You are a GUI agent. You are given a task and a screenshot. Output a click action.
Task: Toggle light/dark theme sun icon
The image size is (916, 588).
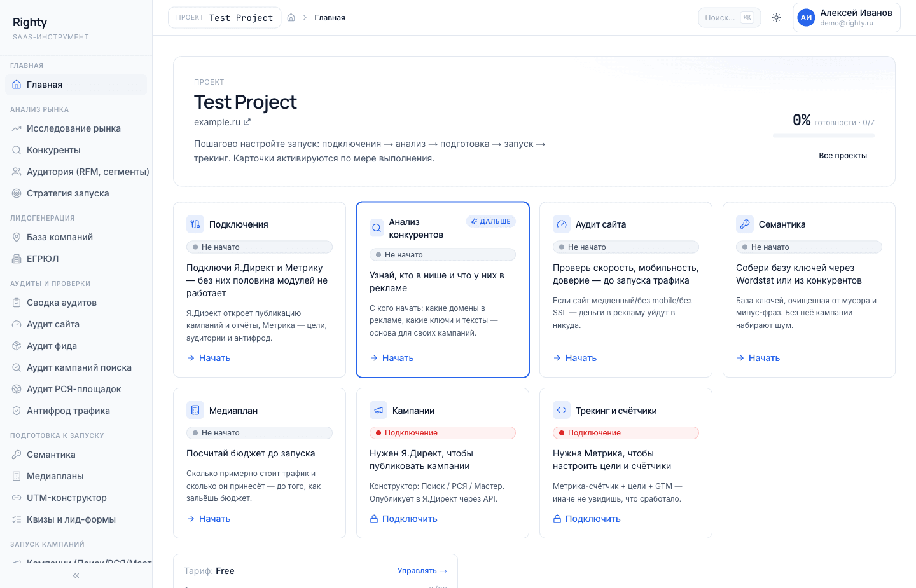click(776, 18)
